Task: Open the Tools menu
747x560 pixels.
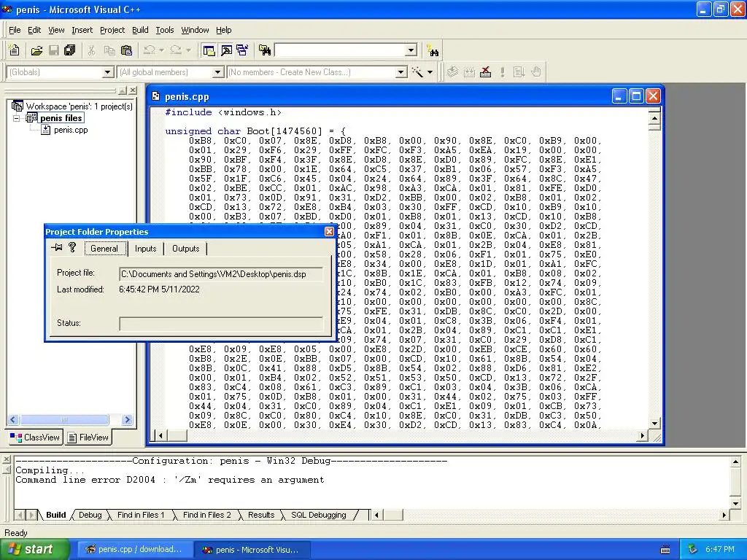Action: 165,30
